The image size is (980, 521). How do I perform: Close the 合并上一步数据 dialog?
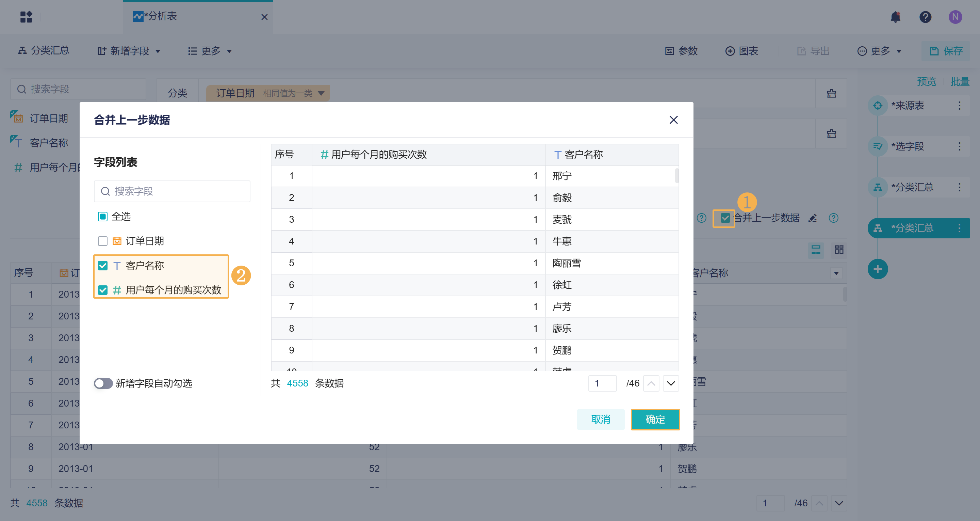(x=673, y=120)
